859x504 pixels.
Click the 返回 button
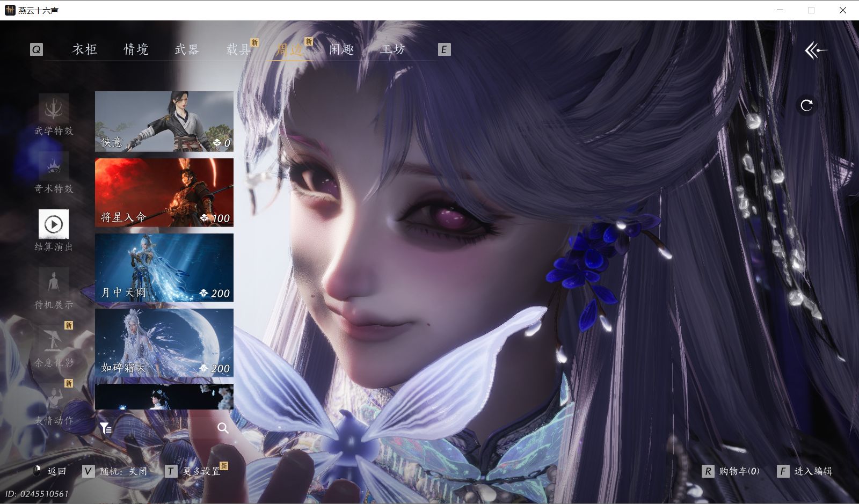click(x=57, y=471)
